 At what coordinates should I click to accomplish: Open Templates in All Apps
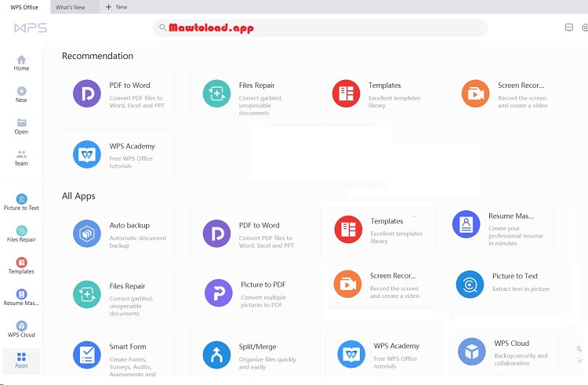pos(381,229)
